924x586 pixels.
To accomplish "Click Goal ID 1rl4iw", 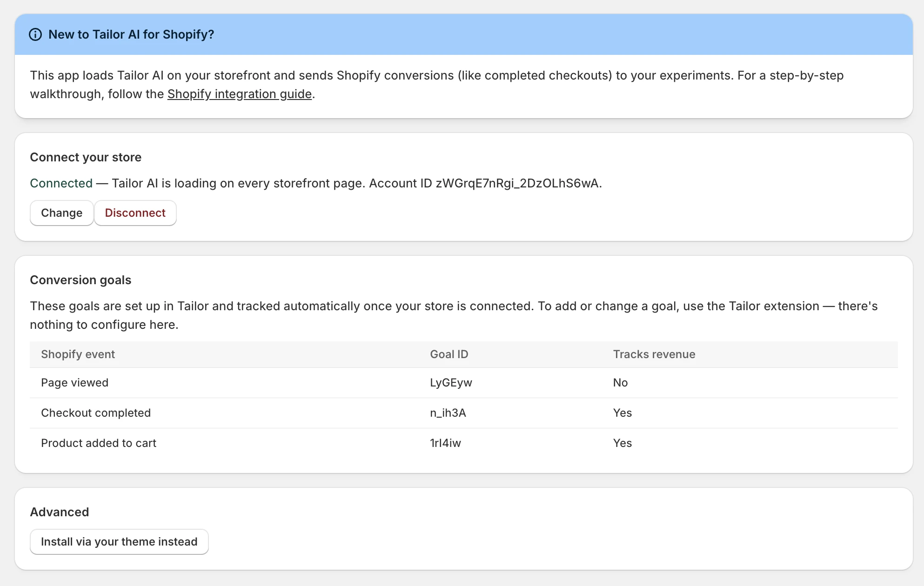I will click(x=445, y=443).
